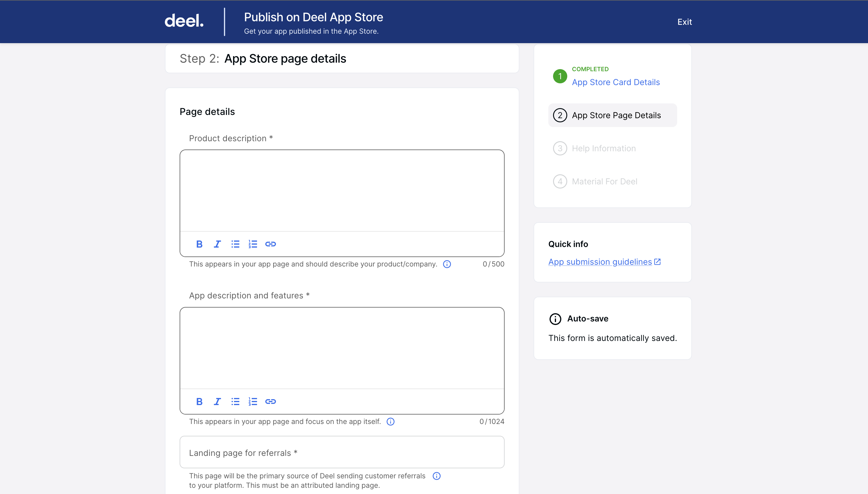
Task: Insert numbered list in App description editor
Action: [253, 401]
